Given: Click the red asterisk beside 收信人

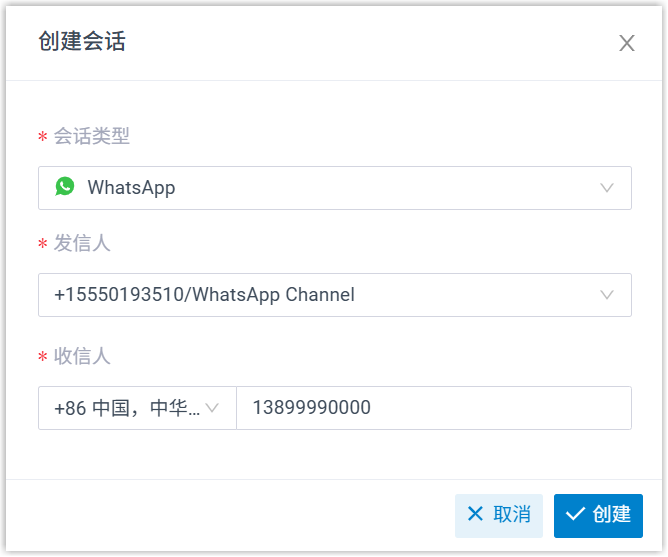Looking at the screenshot, I should 42,358.
